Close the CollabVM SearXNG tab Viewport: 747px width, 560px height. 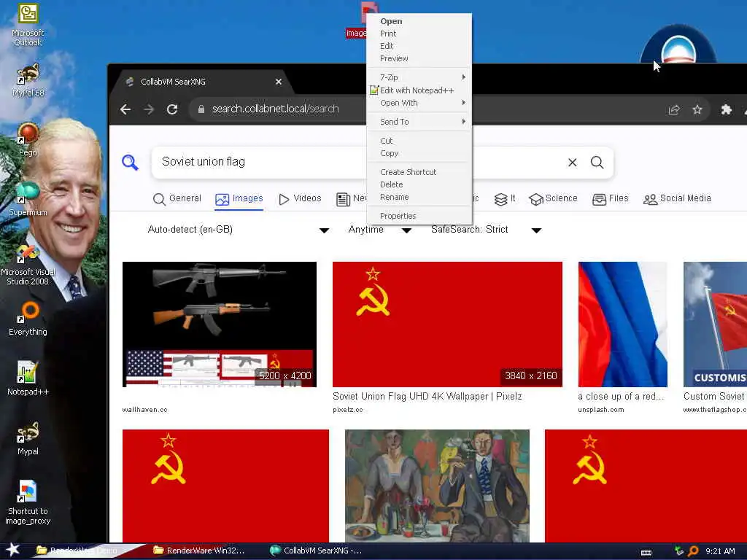point(279,82)
